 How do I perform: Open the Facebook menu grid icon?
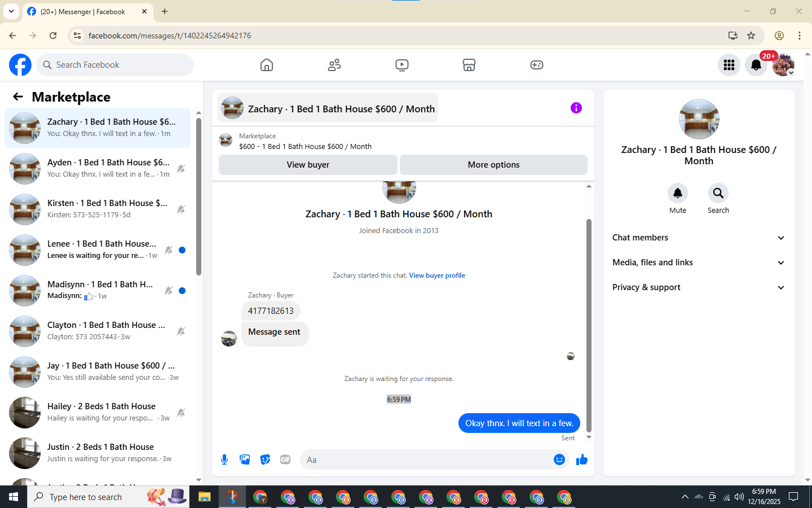(729, 65)
